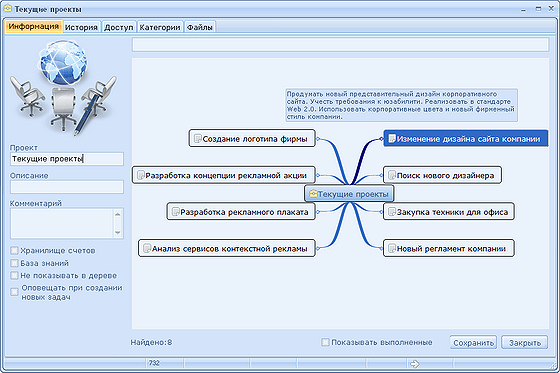Click connector handle beside Разработка концепции рекламной акции
Image resolution: width=560 pixels, height=373 pixels.
tap(318, 175)
